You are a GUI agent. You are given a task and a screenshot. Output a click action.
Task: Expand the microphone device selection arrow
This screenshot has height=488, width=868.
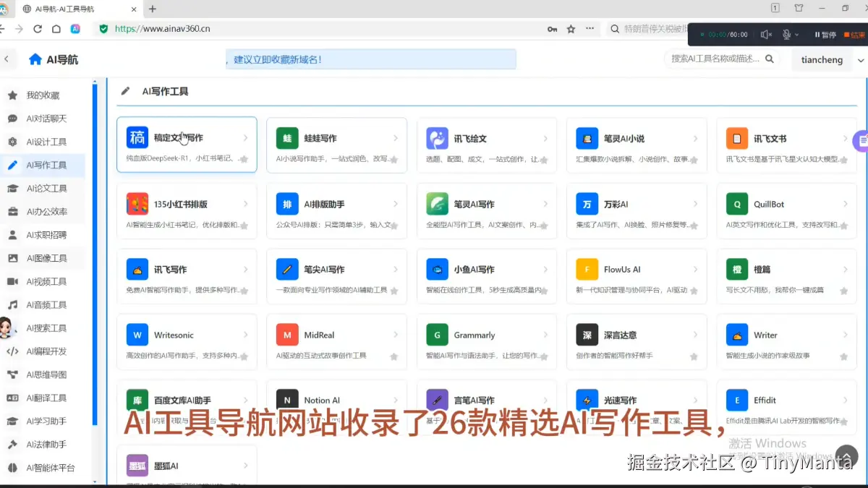[x=797, y=34]
